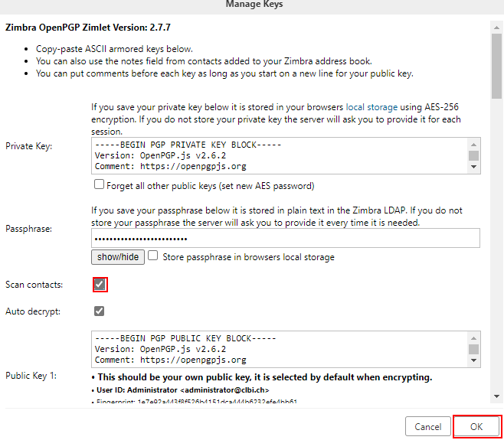Viewport: 504px width, 440px height.
Task: Click Private Key box scroll down arrow
Action: point(473,167)
